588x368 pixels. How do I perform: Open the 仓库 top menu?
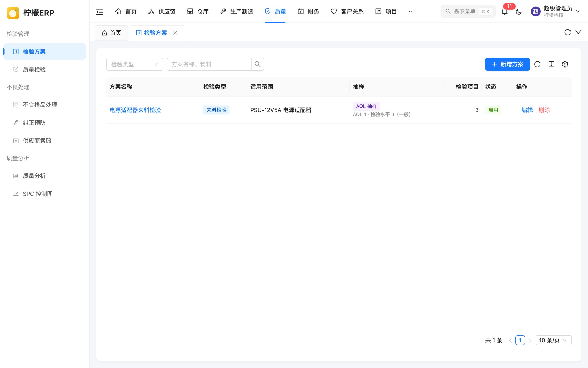198,11
